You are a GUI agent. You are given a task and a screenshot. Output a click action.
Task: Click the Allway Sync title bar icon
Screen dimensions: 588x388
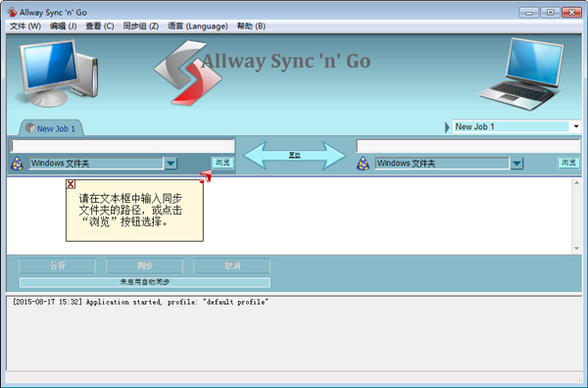[x=12, y=13]
